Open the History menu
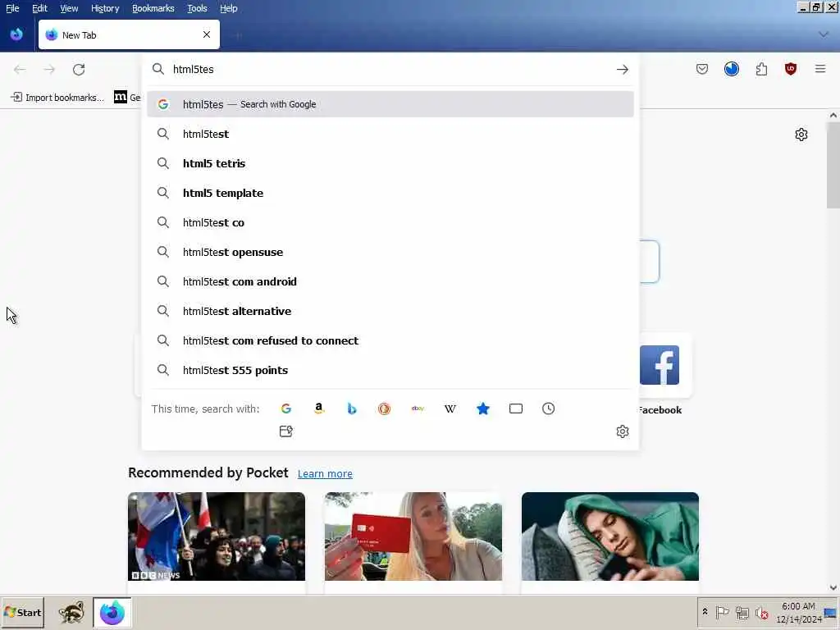This screenshot has height=630, width=840. 105,8
